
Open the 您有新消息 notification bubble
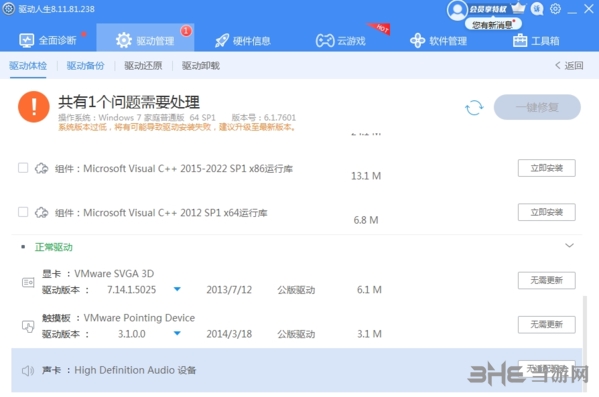coord(493,25)
